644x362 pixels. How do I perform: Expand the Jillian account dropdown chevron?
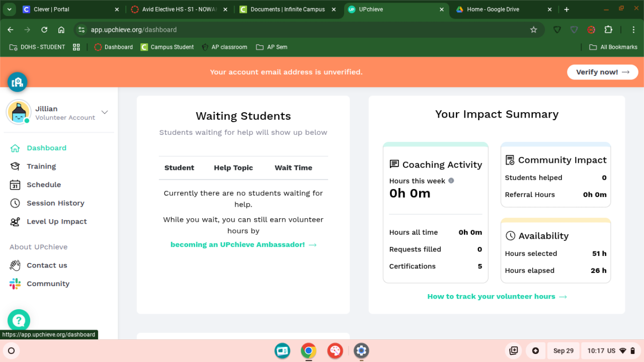(105, 112)
